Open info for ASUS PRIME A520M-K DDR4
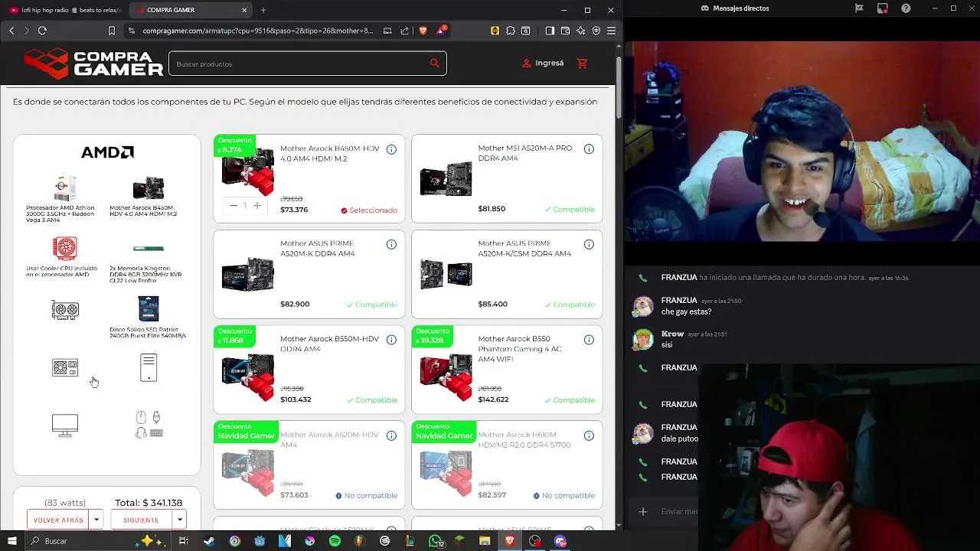The height and width of the screenshot is (551, 980). 391,244
